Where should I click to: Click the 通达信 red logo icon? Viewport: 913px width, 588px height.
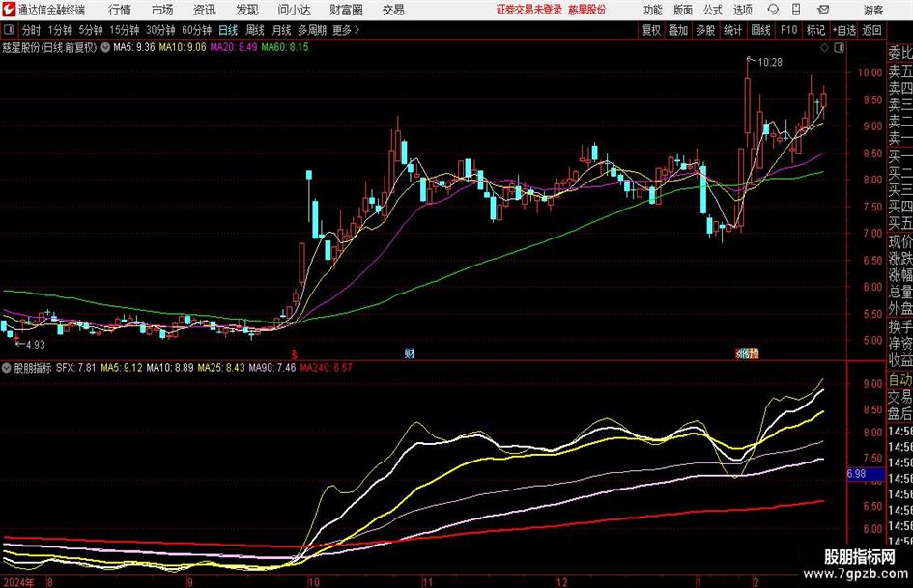point(9,10)
